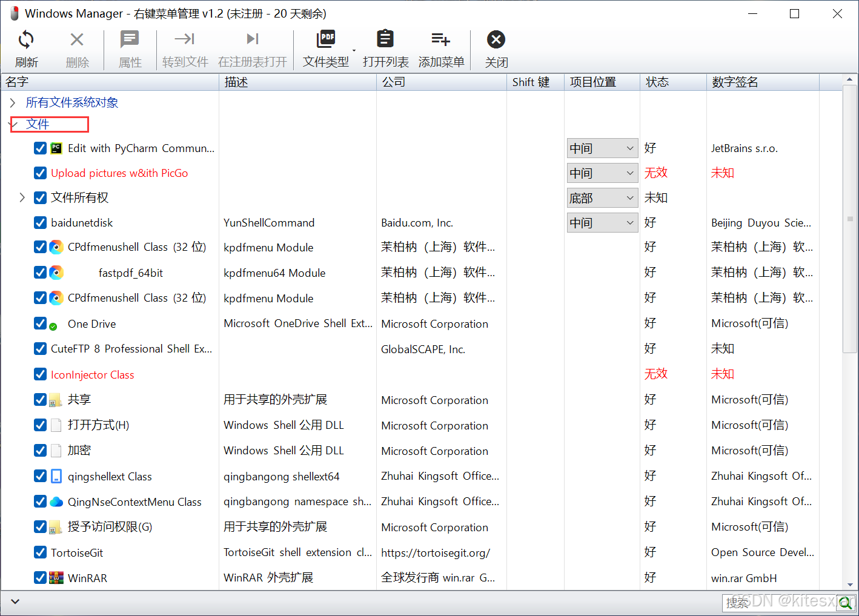Screen dimensions: 859x616
Task: Click the scrollbar up arrow
Action: (x=850, y=79)
